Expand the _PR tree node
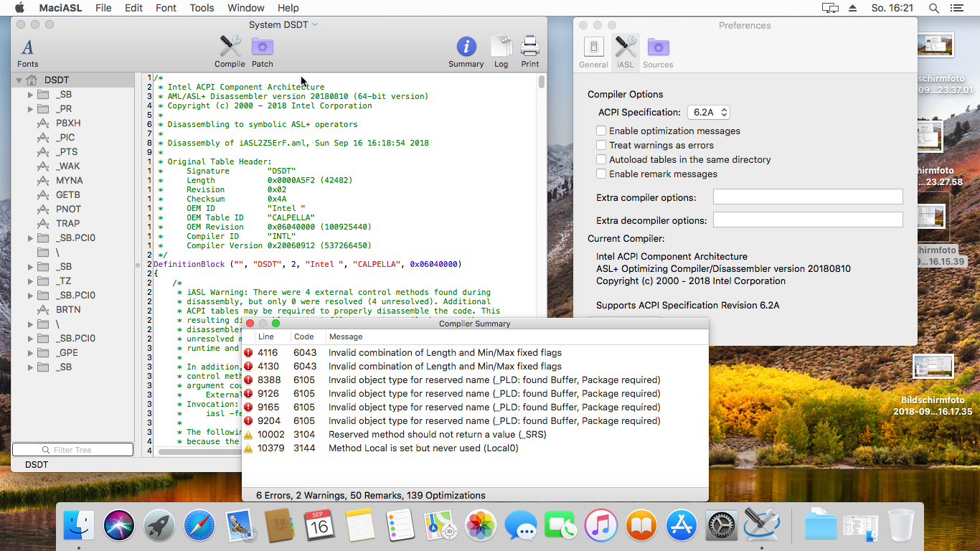The width and height of the screenshot is (980, 551). [x=30, y=109]
